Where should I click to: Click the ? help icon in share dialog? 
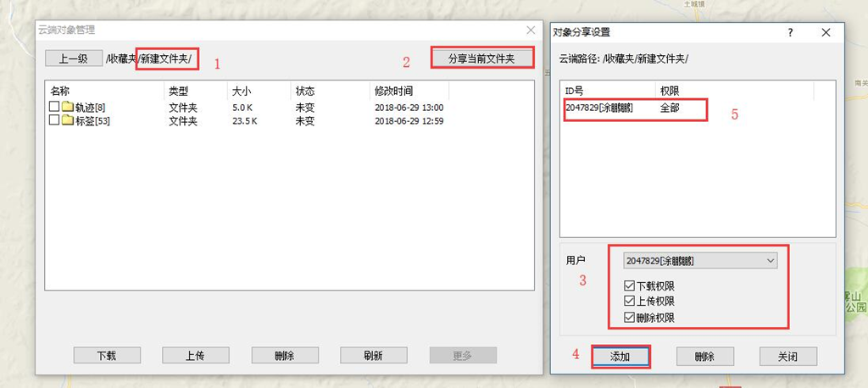791,32
